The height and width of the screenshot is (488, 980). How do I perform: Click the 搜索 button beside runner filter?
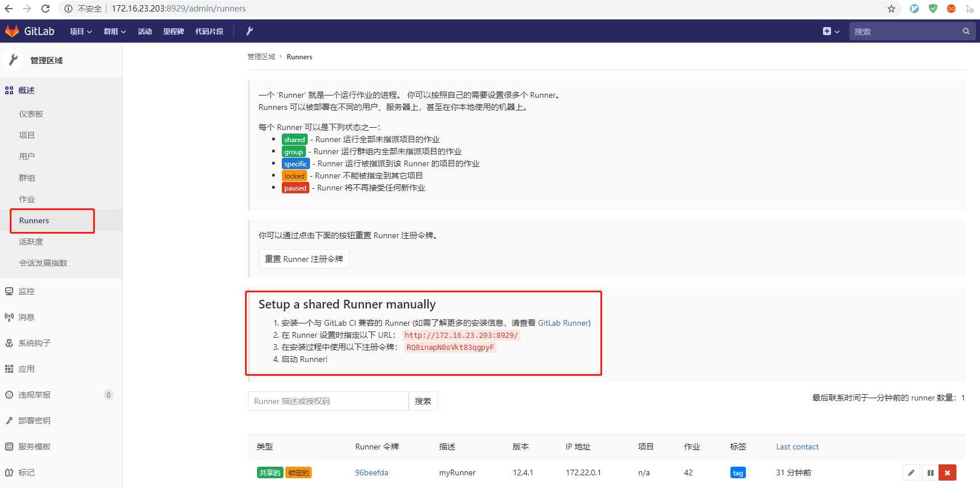pos(423,401)
